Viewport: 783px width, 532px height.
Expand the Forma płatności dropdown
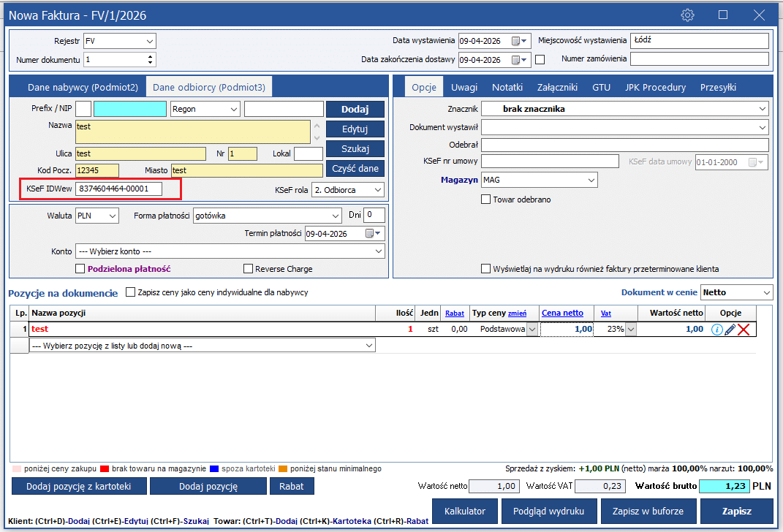(335, 216)
